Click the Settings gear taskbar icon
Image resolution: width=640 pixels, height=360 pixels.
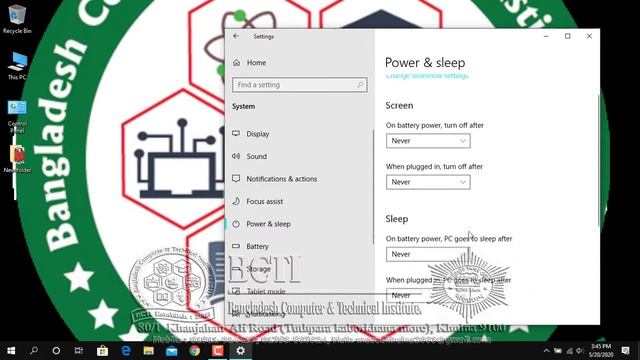tap(241, 351)
